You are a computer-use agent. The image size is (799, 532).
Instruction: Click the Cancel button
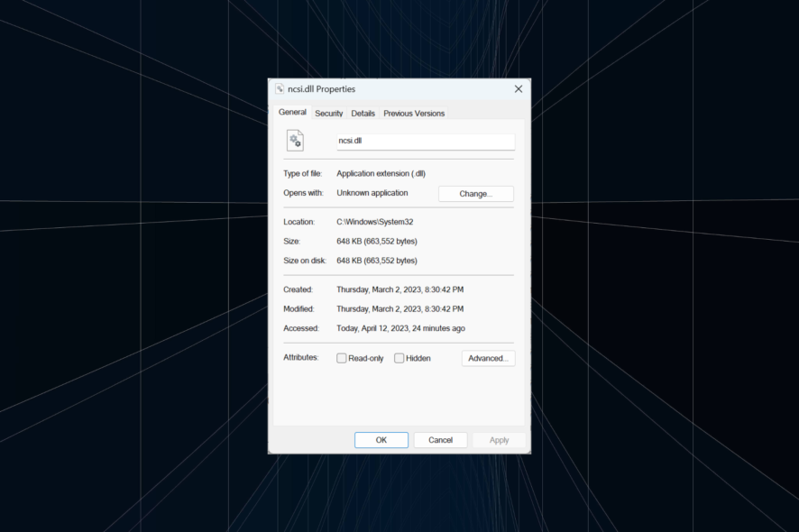point(440,440)
